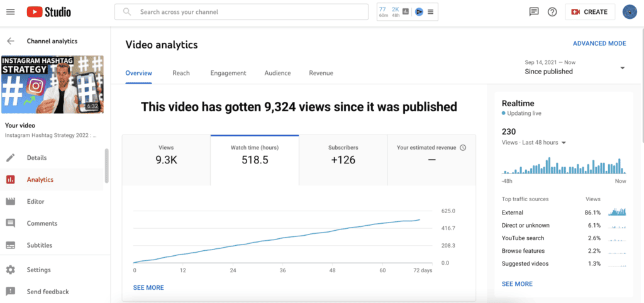The image size is (644, 303).
Task: Open the extension menu lines icon
Action: [430, 12]
